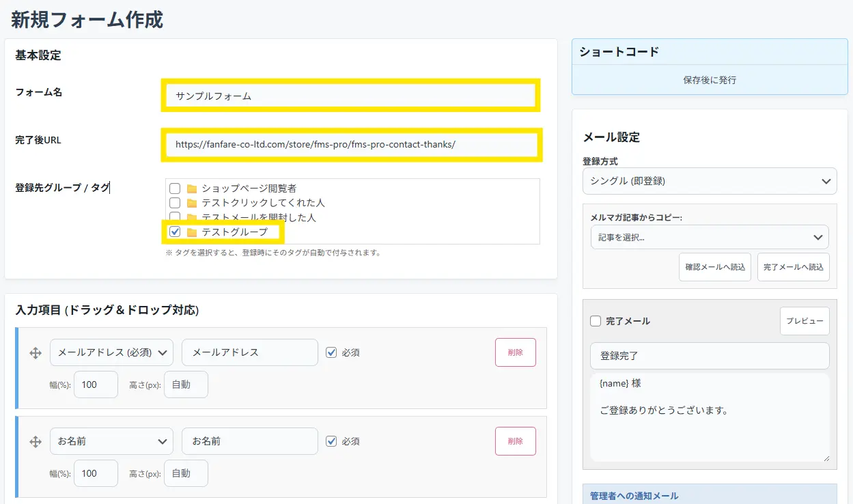Click folder icon beside テストクリックしてくれた人
Viewport: 853px width, 504px height.
192,204
